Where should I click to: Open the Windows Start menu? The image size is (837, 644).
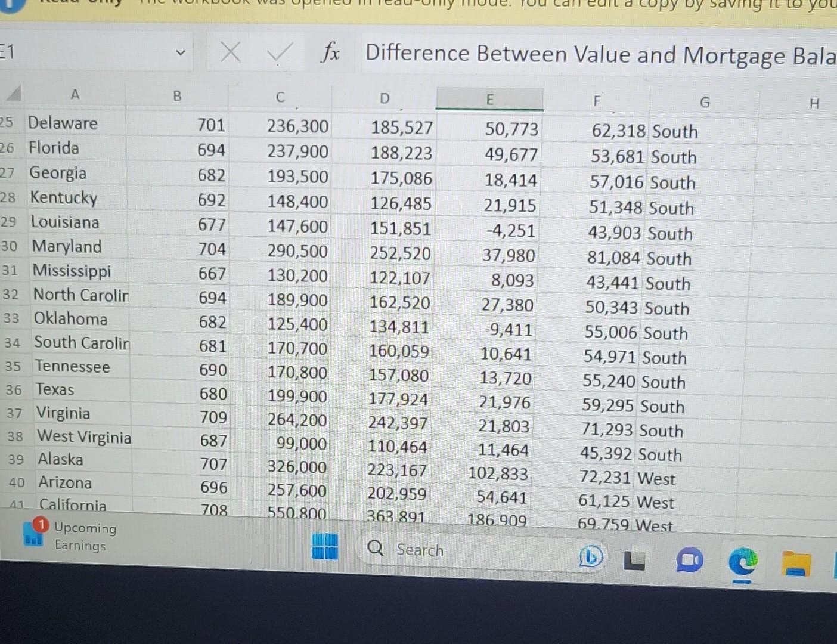pyautogui.click(x=324, y=546)
